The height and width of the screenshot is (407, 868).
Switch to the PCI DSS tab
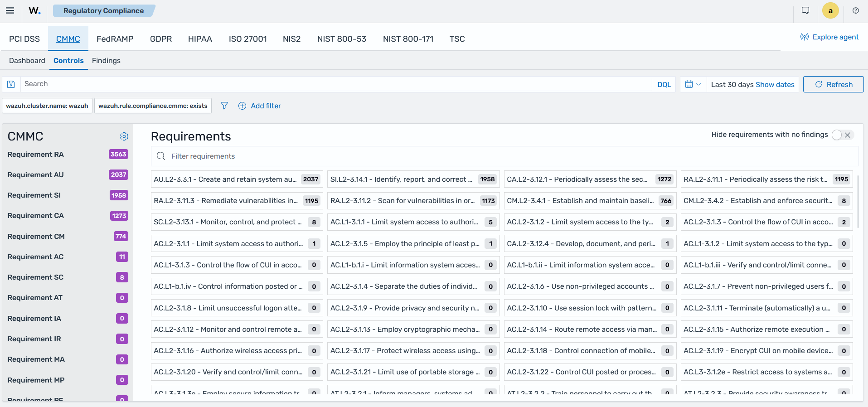coord(24,39)
